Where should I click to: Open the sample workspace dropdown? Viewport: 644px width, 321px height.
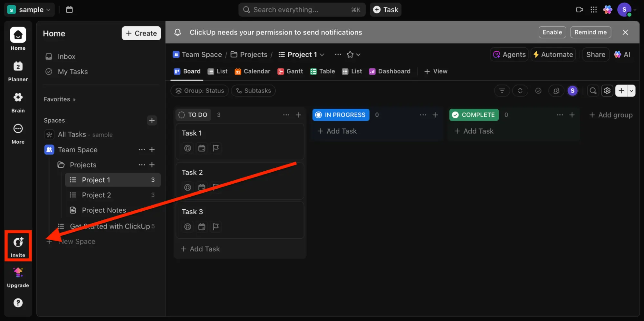click(29, 10)
